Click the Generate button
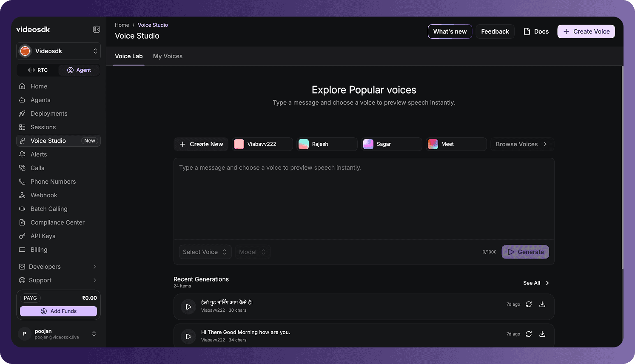 click(x=525, y=252)
